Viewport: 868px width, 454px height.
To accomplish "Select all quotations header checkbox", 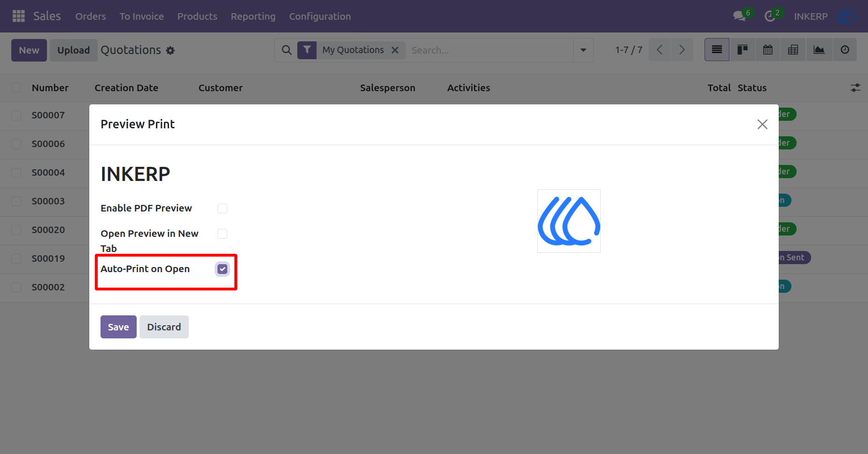I will pos(16,88).
